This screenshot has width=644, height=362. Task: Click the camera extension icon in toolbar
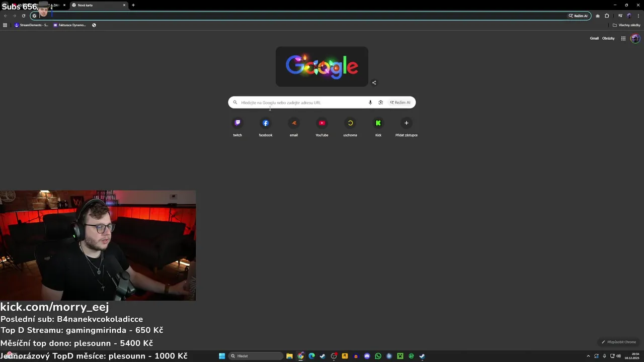point(598,16)
